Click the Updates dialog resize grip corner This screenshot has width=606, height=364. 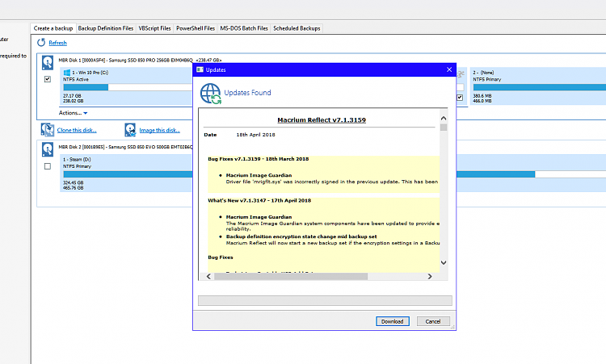(453, 328)
